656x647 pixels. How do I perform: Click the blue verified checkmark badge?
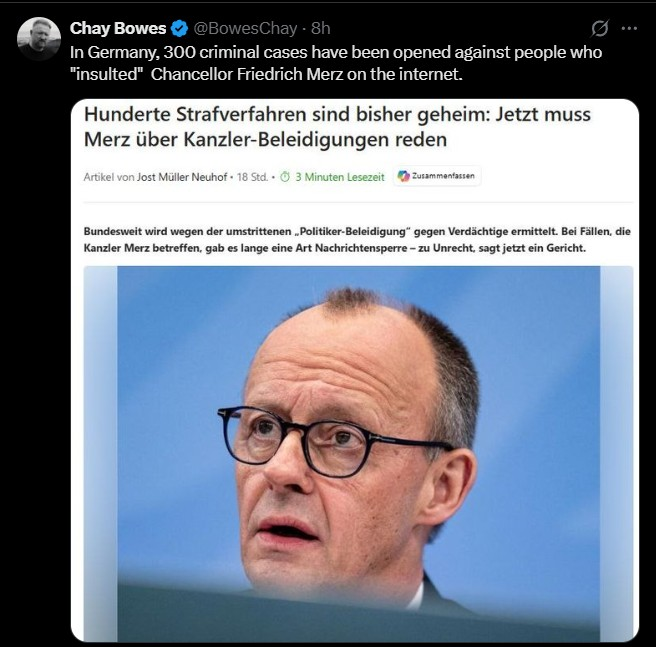(x=179, y=28)
